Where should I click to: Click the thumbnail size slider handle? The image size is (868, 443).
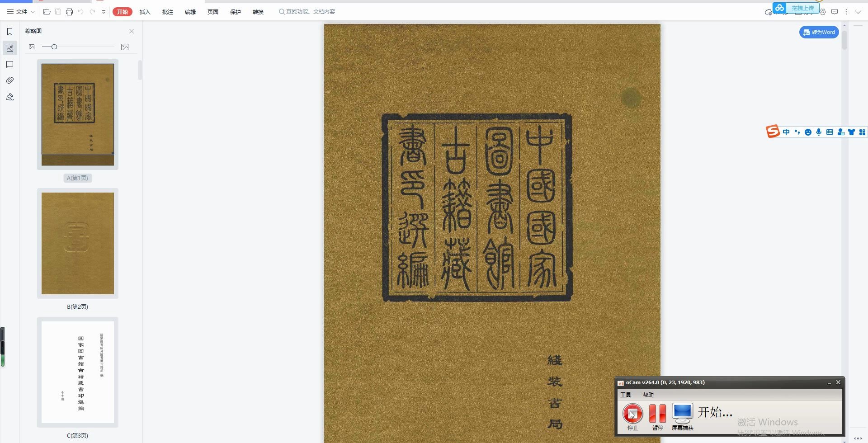point(54,47)
